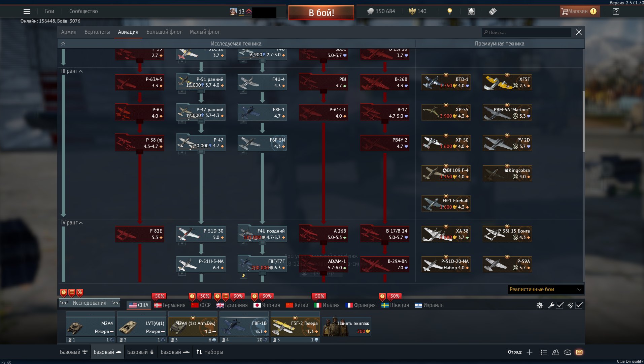Click the clock badge above Швеция
Image resolution: width=644 pixels, height=364 pixels.
382,297
